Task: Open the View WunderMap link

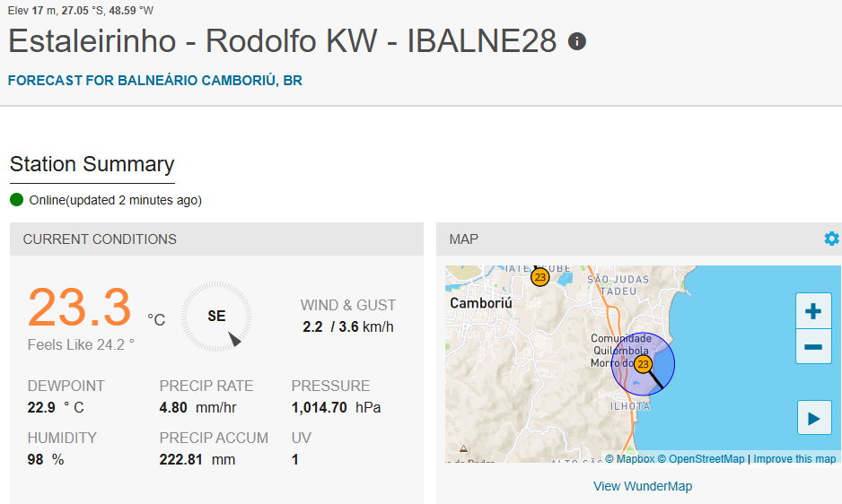Action: [x=642, y=486]
